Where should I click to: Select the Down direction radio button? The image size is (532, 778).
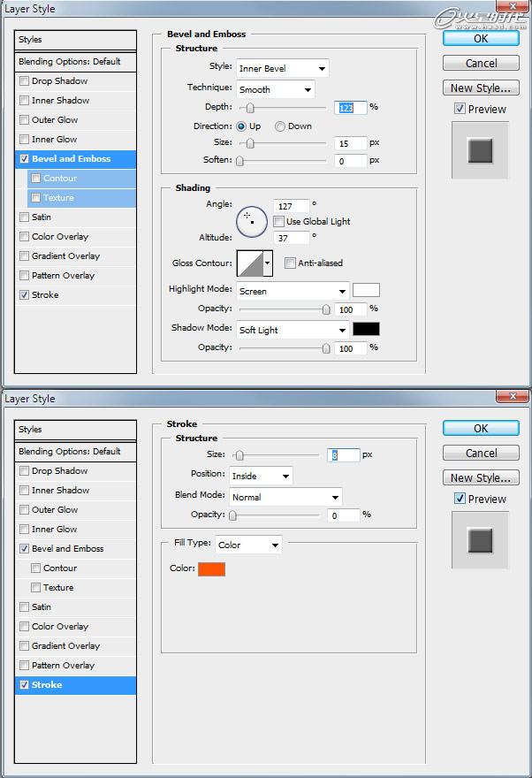coord(280,126)
